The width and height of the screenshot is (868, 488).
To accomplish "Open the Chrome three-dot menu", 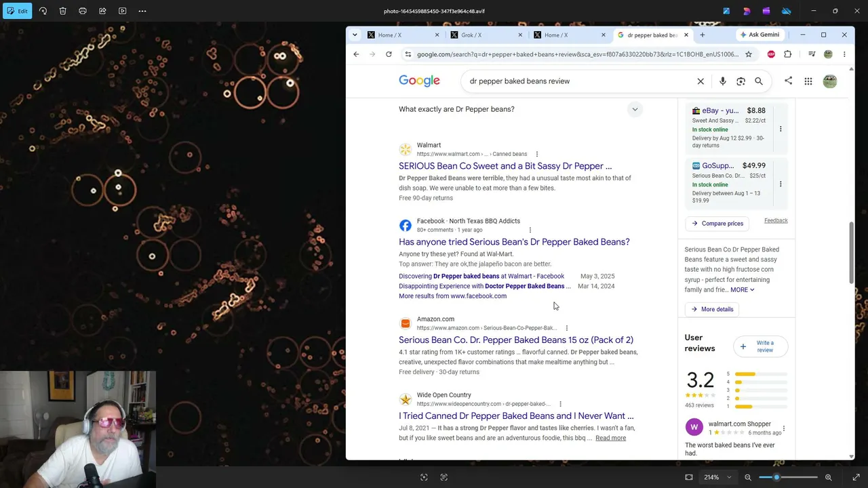I will (844, 54).
